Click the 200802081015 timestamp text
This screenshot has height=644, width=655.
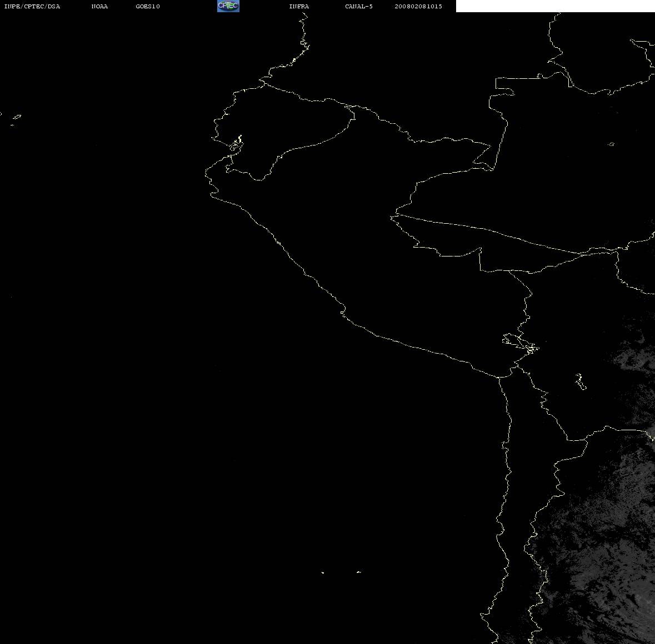[418, 6]
